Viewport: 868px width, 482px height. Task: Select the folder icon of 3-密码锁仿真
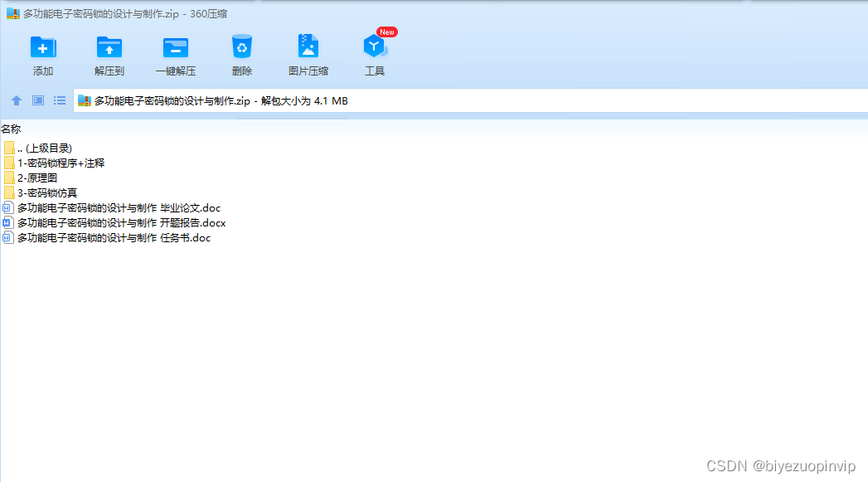click(9, 192)
